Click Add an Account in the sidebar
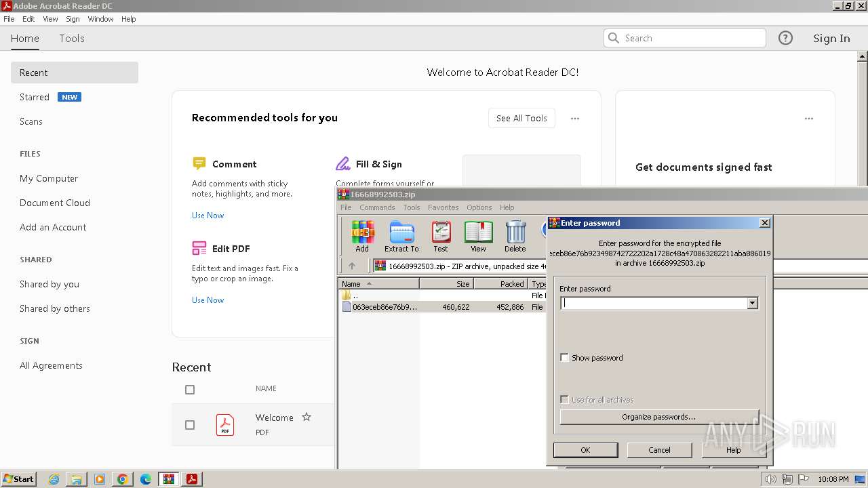 (x=53, y=227)
